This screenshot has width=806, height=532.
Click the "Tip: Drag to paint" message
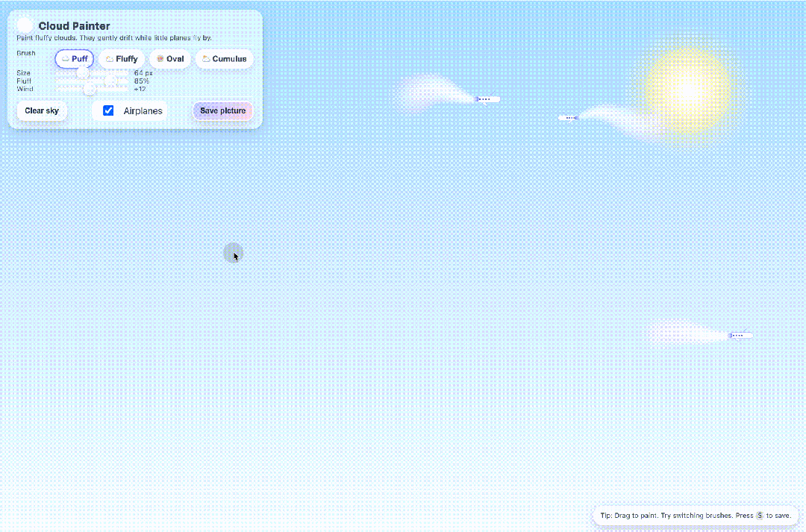point(696,515)
